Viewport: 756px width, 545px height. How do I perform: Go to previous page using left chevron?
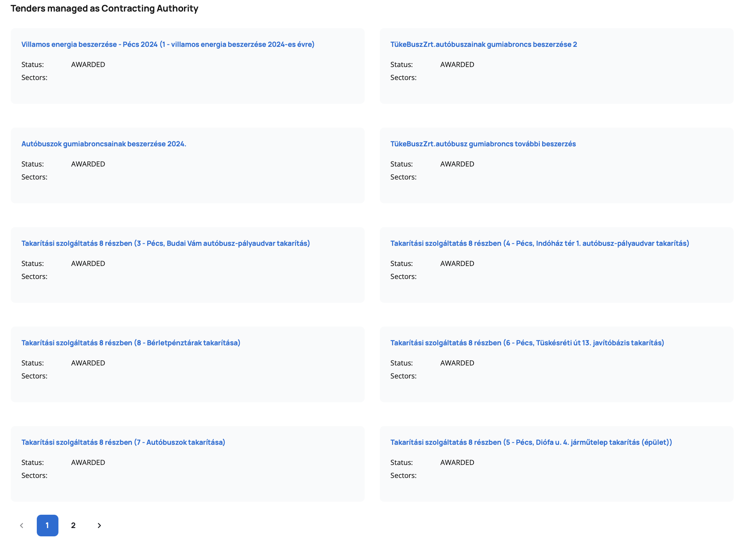click(22, 526)
